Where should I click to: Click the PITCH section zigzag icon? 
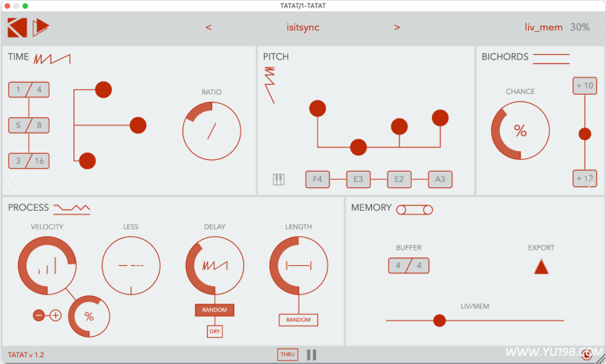270,85
